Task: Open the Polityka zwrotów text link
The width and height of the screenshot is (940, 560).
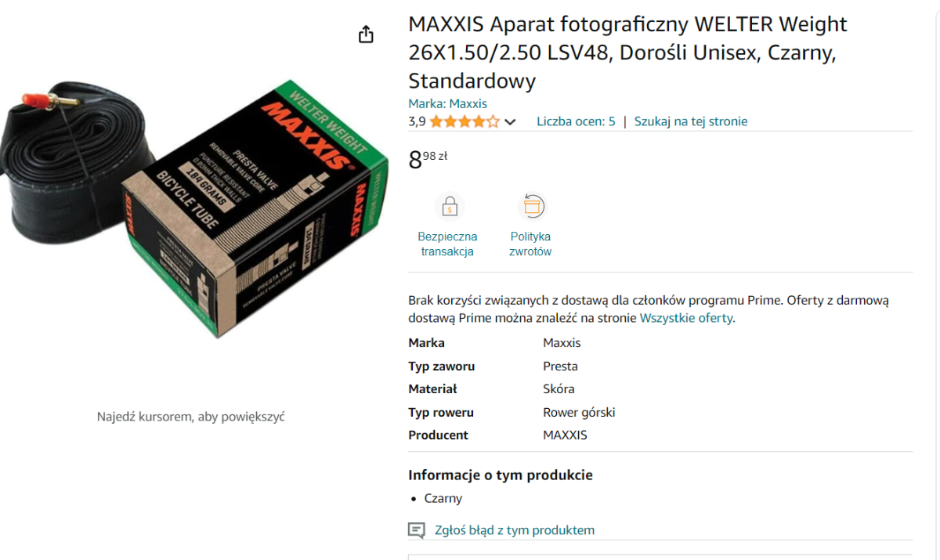Action: 530,244
